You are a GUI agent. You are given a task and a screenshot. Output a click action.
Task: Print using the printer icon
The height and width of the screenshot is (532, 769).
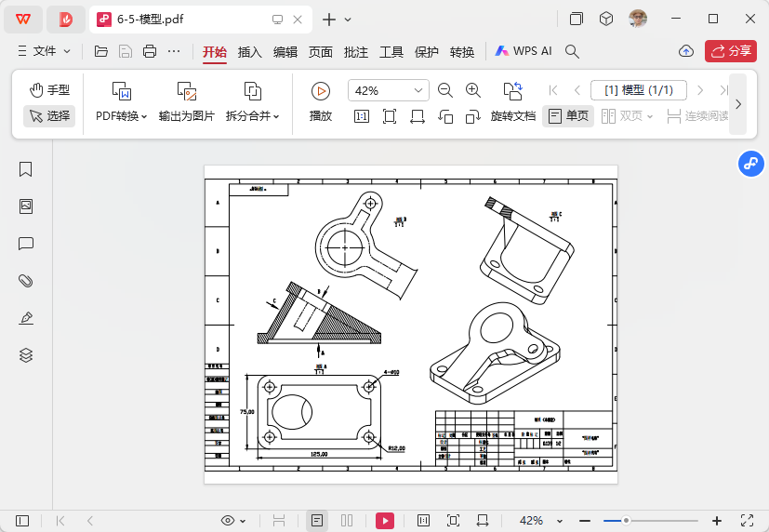(x=150, y=51)
